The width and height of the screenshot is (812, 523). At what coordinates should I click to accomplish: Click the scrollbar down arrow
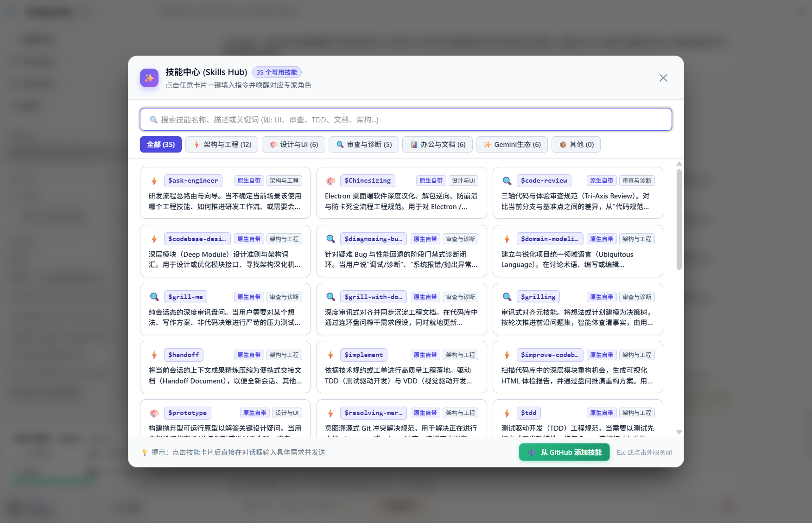tap(679, 432)
